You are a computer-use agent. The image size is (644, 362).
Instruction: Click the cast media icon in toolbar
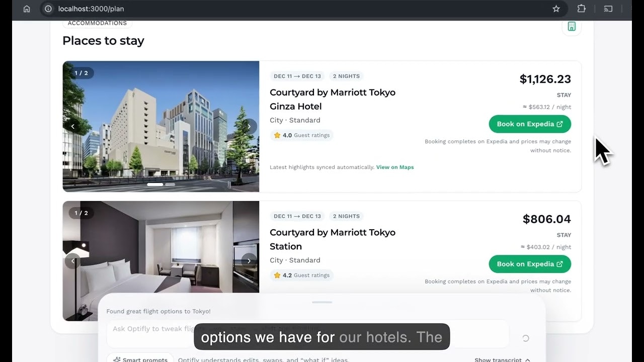coord(608,9)
